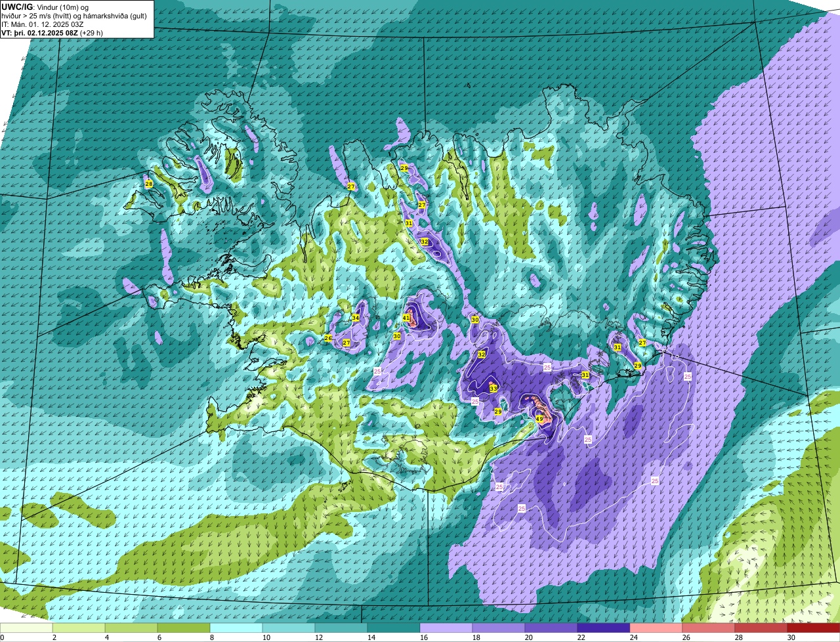
Task: Click the dark red legend swatch above 30
Action: pyautogui.click(x=814, y=628)
